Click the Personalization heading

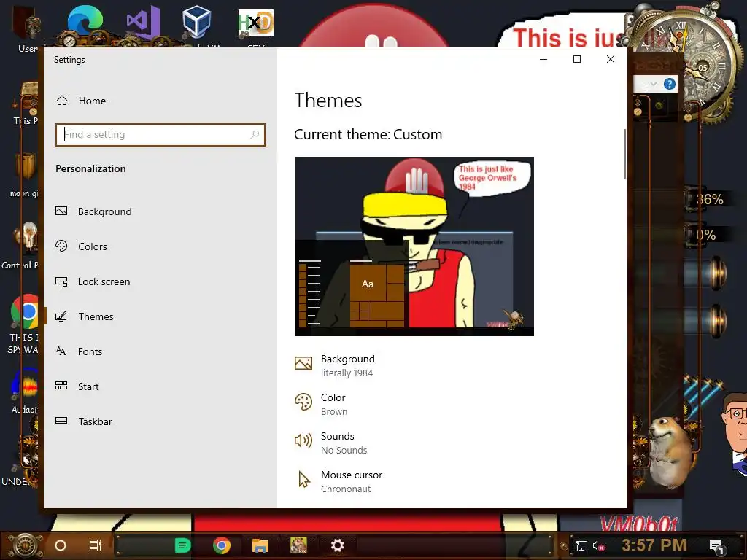[90, 168]
